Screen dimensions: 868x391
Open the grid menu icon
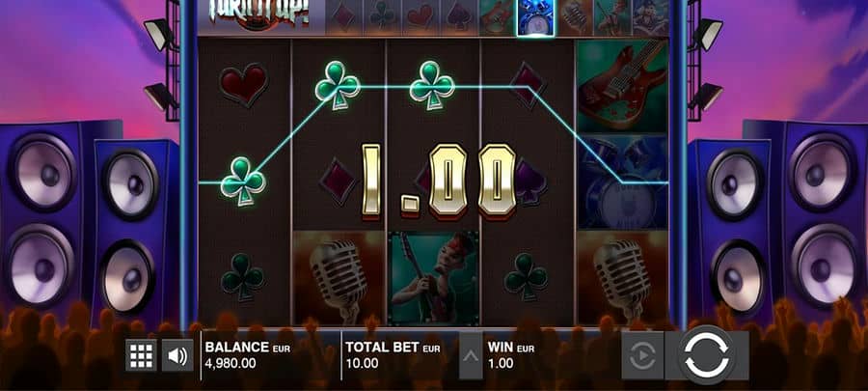[141, 355]
